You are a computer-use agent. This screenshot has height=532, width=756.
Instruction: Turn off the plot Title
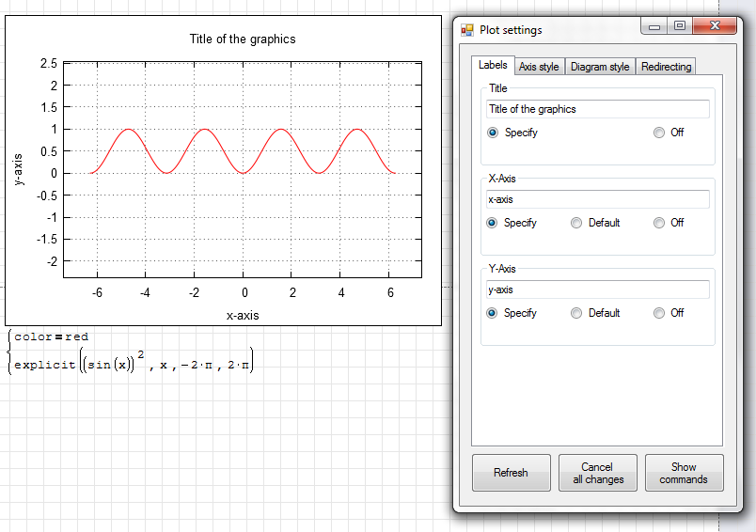[659, 133]
